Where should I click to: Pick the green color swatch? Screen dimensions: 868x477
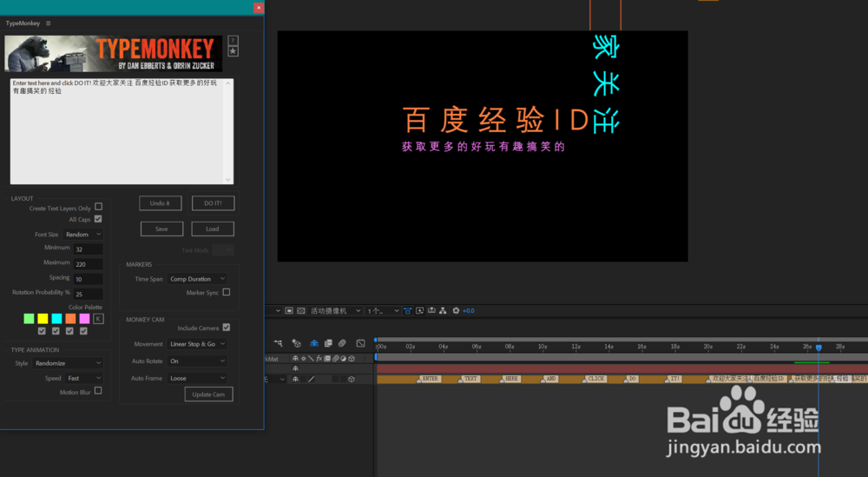click(x=29, y=319)
